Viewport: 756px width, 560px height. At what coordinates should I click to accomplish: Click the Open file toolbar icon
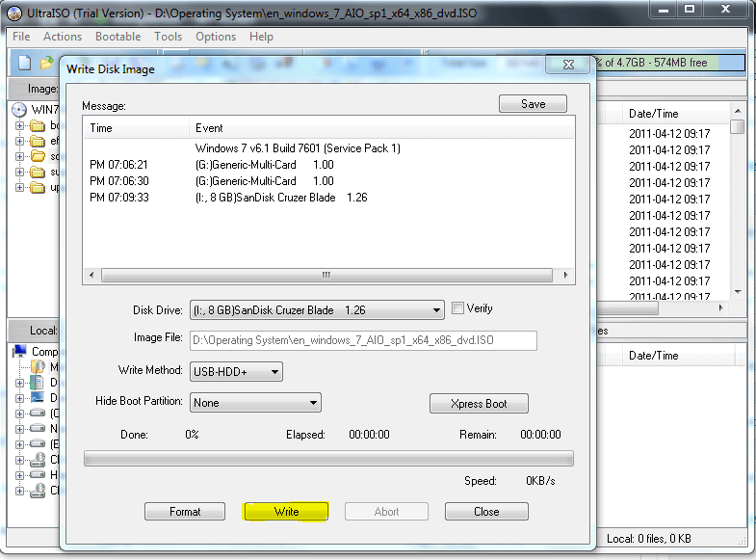pyautogui.click(x=46, y=63)
